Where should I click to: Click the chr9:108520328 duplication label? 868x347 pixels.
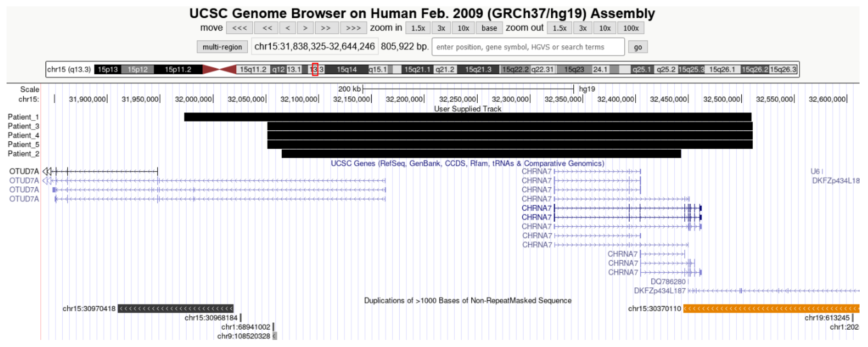point(244,336)
